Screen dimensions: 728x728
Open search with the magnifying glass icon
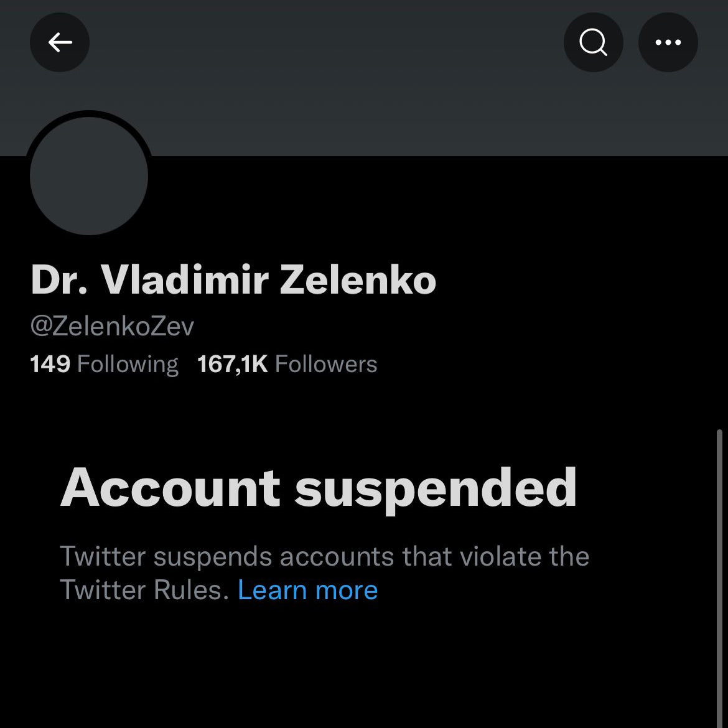click(x=593, y=42)
